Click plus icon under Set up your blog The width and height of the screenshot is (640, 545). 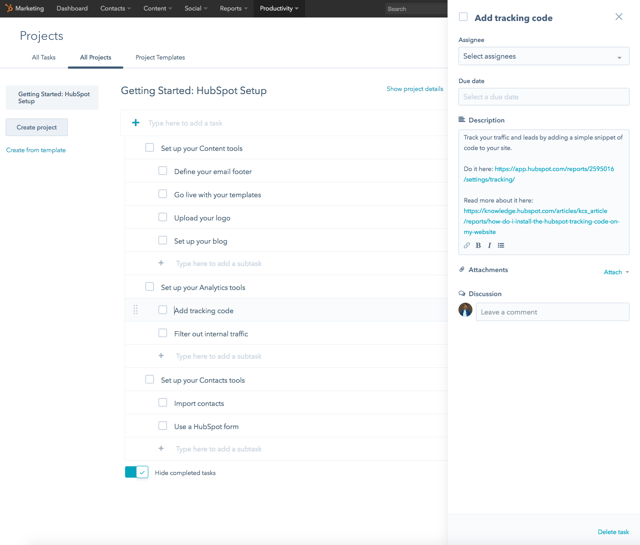coord(161,263)
